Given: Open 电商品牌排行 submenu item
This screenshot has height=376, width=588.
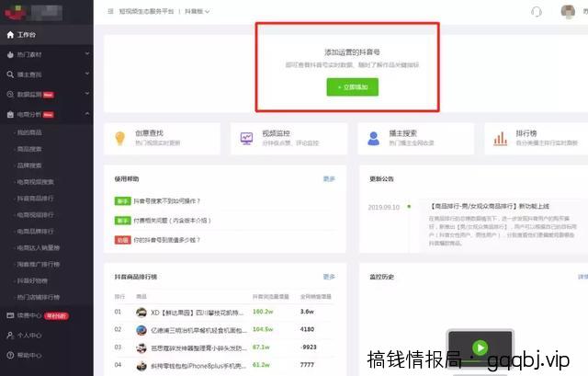Looking at the screenshot, I should coord(35,231).
